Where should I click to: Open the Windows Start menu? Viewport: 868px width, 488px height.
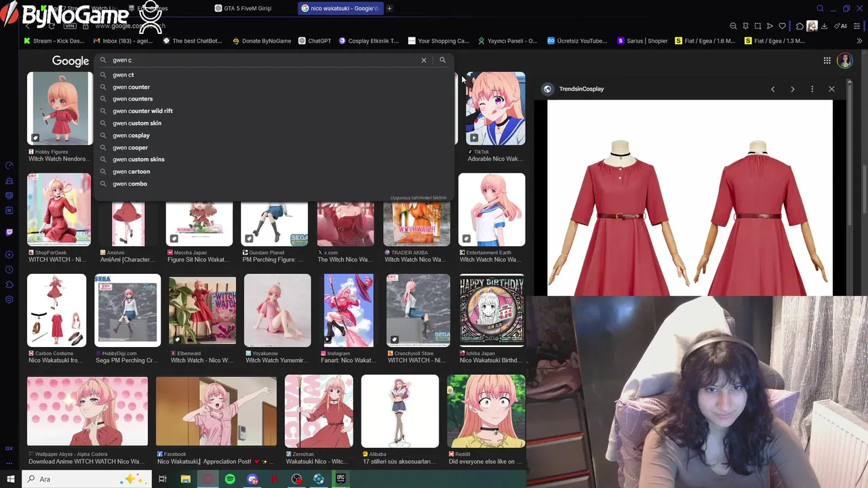pyautogui.click(x=10, y=479)
